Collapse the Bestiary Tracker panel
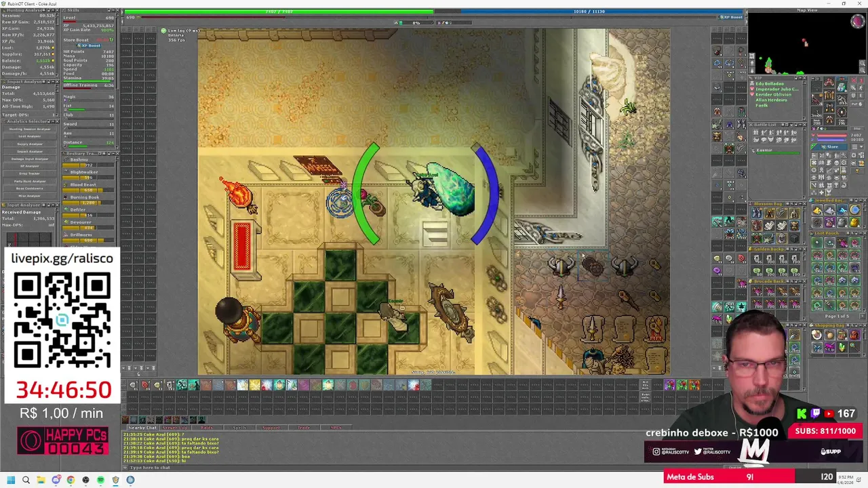The height and width of the screenshot is (488, 868). click(113, 153)
